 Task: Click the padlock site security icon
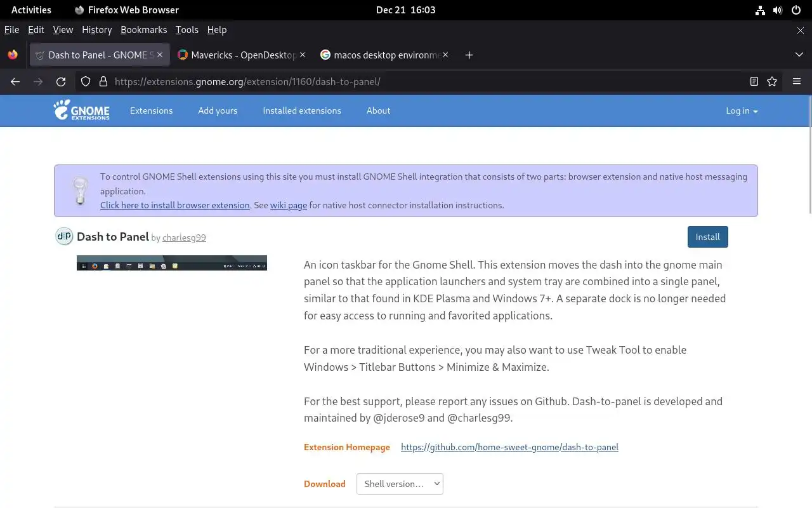pyautogui.click(x=103, y=81)
